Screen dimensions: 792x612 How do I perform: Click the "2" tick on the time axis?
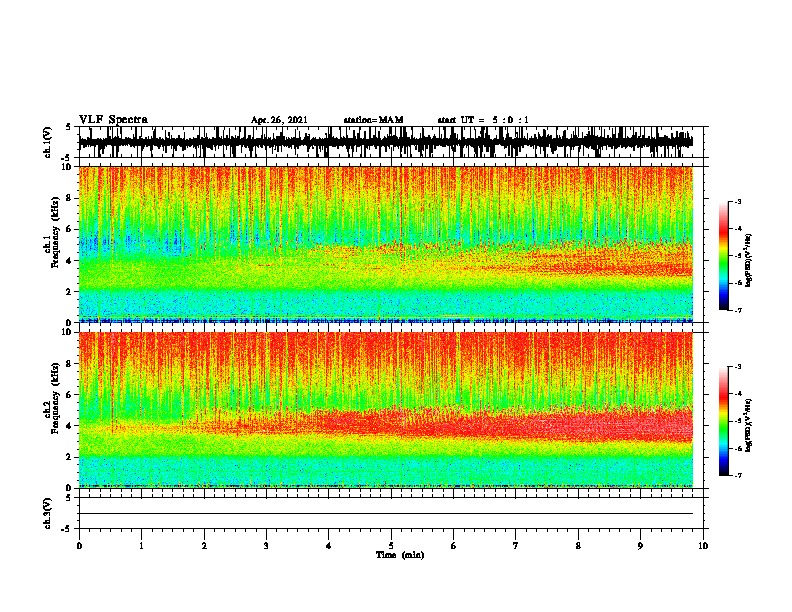point(204,546)
